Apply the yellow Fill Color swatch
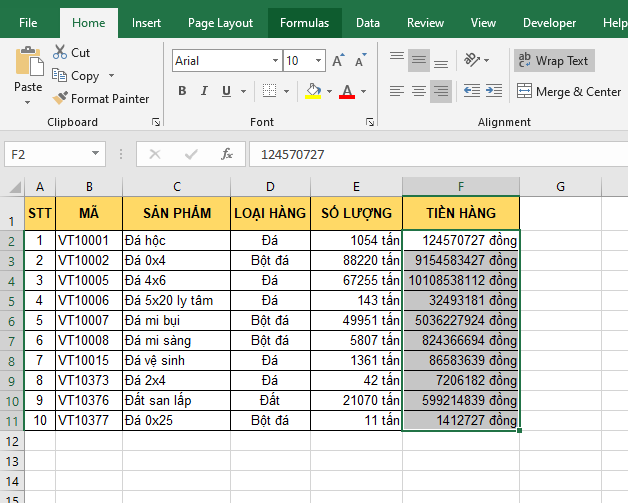This screenshot has width=628, height=503. pyautogui.click(x=313, y=92)
